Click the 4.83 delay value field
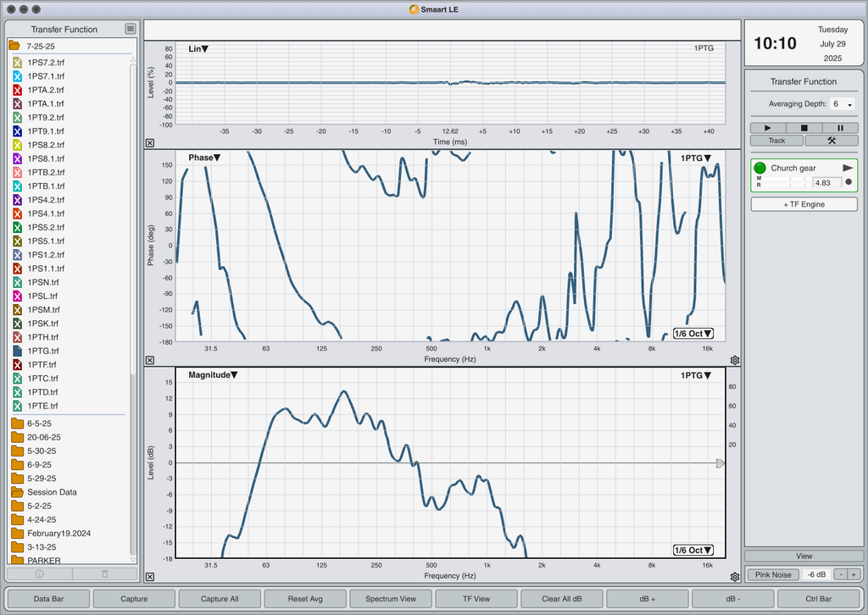The height and width of the screenshot is (615, 868). [826, 182]
